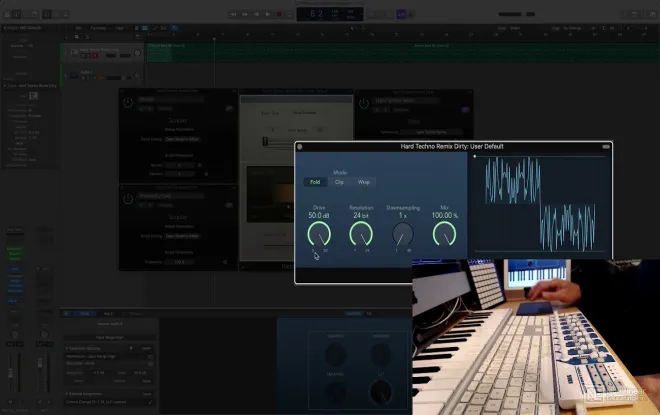Collapse the Track Hard Techno Remix Dirty section
This screenshot has height=415, width=660.
(x=5, y=85)
